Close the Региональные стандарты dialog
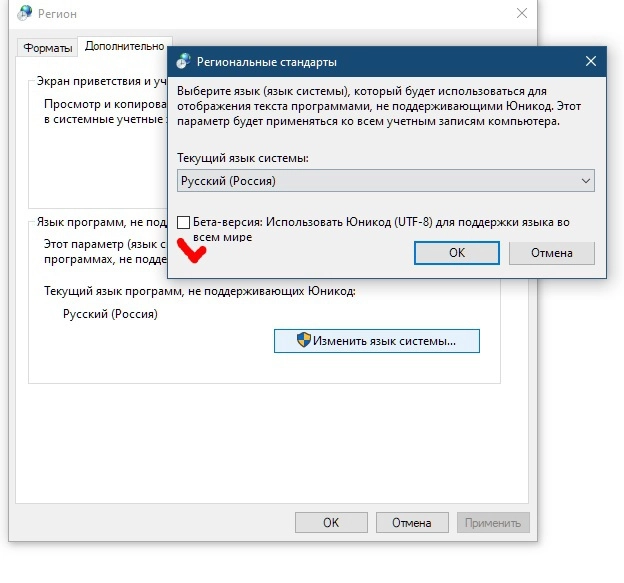The height and width of the screenshot is (583, 624). click(591, 61)
